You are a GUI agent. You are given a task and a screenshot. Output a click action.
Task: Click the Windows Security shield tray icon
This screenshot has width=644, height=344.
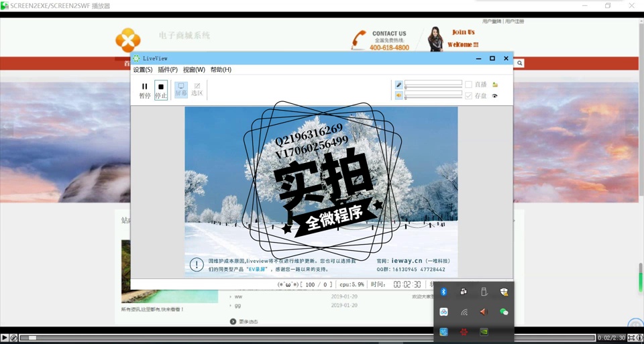(504, 292)
